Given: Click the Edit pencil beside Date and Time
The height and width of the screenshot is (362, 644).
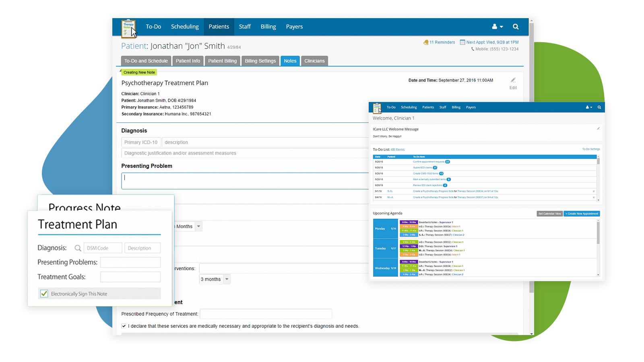Looking at the screenshot, I should 513,80.
